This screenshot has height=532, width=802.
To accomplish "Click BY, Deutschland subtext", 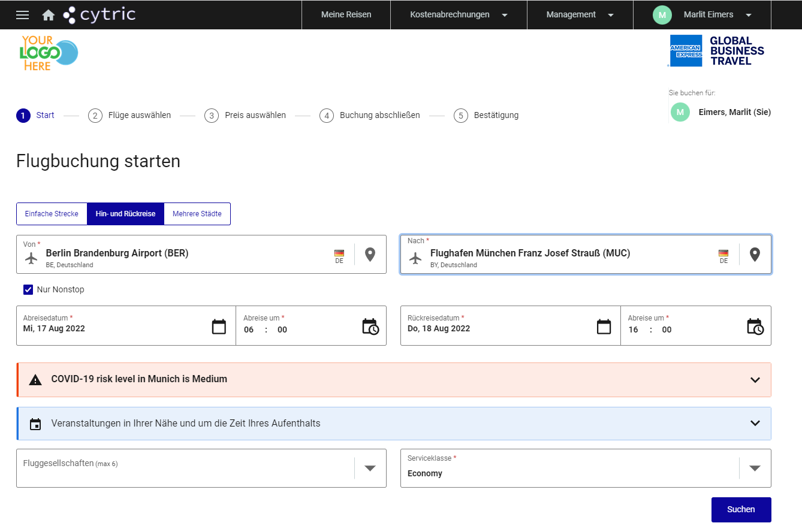I will point(454,265).
